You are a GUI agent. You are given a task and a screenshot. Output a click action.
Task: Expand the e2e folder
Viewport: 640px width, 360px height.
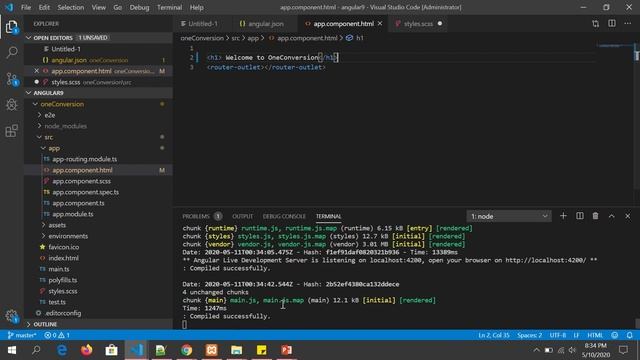pyautogui.click(x=98, y=115)
